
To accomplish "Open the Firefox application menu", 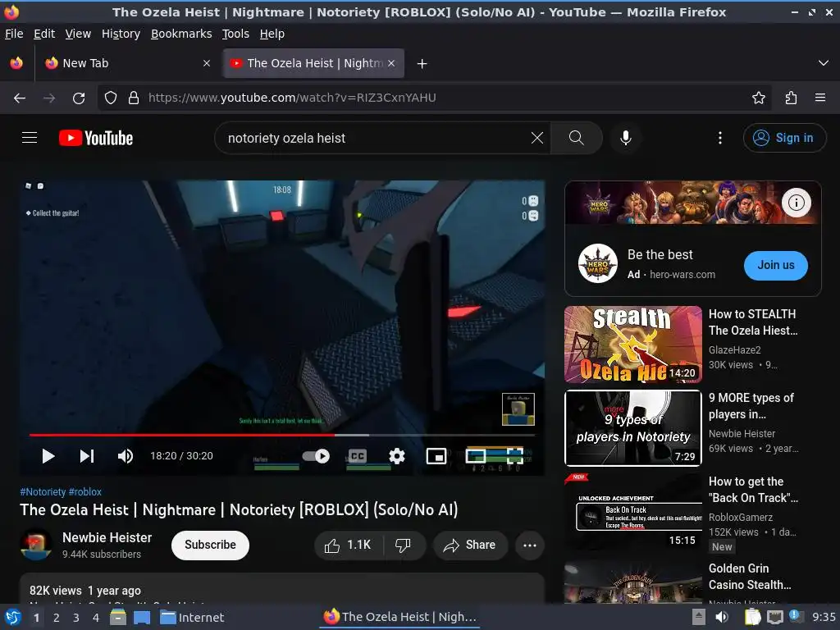I will (819, 98).
